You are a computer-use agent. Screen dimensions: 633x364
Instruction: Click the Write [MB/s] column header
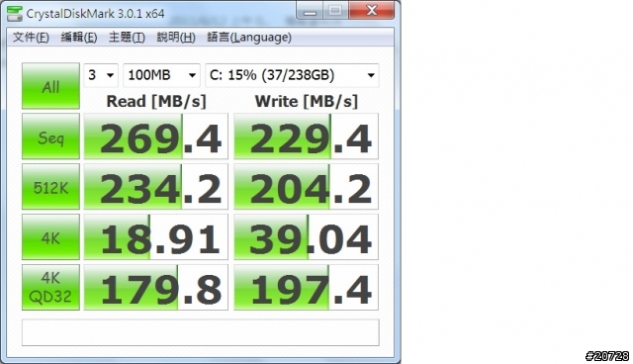click(307, 101)
